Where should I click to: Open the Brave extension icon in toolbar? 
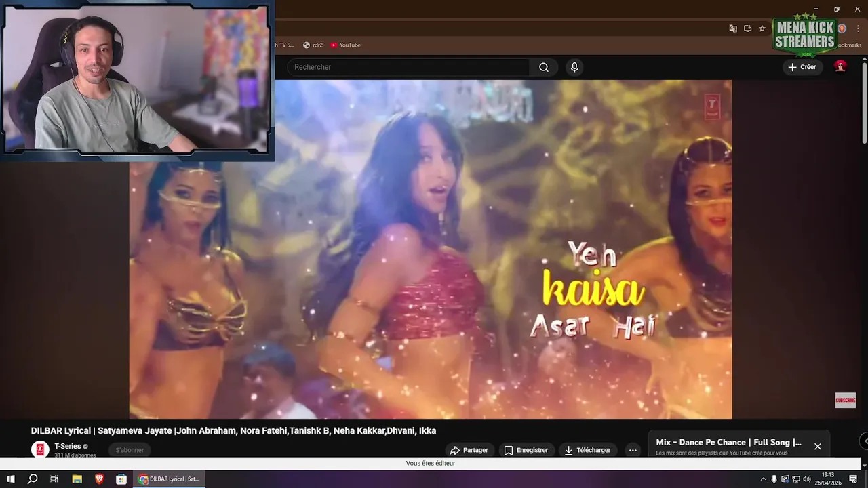point(842,28)
